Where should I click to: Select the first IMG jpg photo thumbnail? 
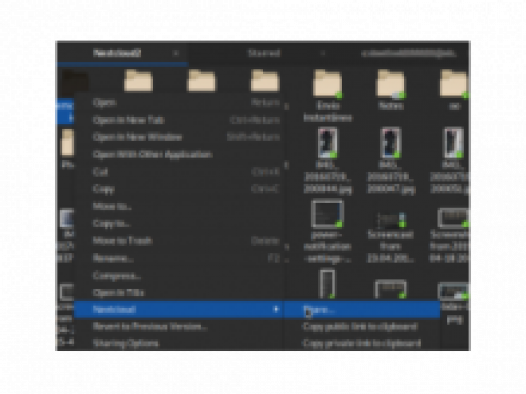[x=327, y=143]
